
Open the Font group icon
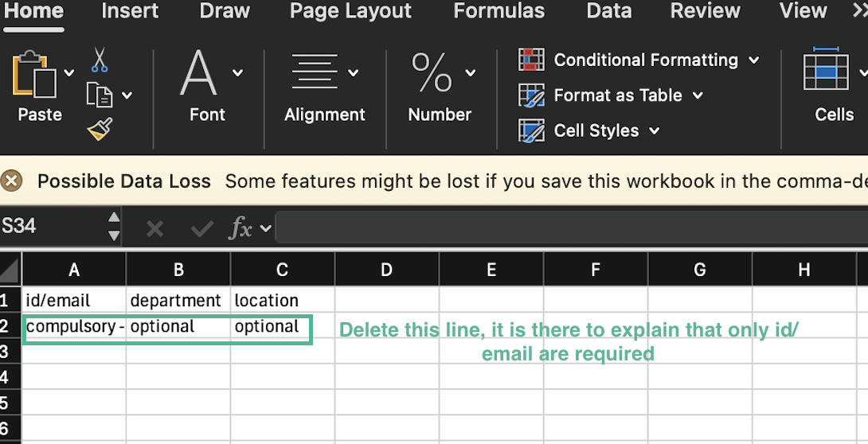[x=199, y=73]
